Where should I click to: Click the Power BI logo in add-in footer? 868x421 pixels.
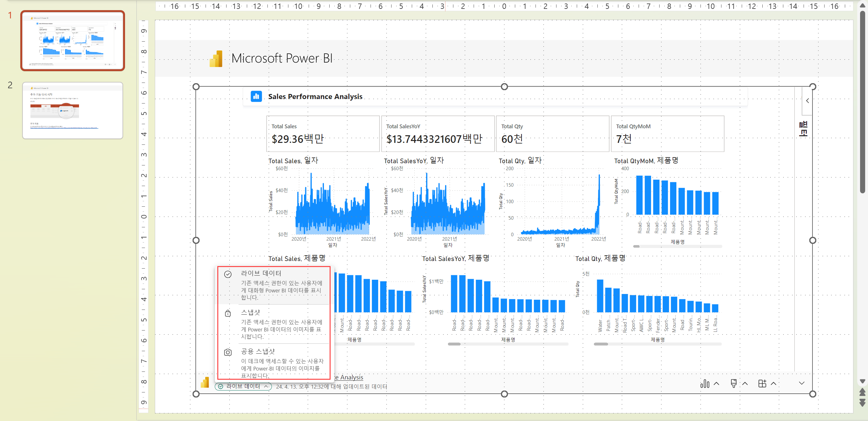click(x=205, y=383)
